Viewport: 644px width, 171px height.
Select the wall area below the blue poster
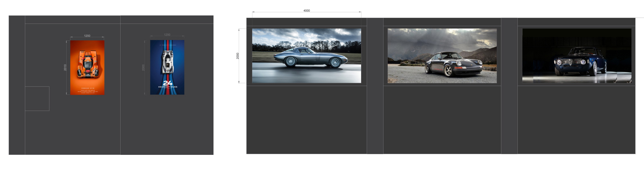(x=167, y=125)
